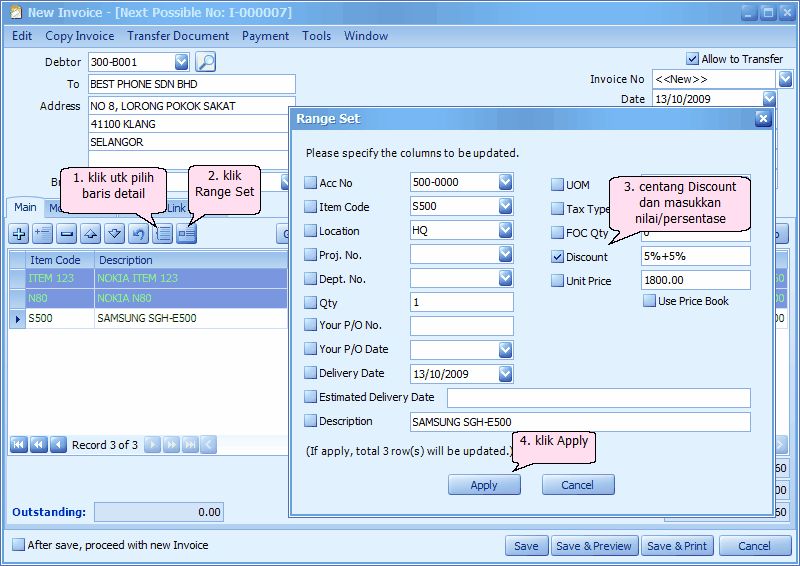Move detail row down with the down arrow icon

[x=115, y=233]
